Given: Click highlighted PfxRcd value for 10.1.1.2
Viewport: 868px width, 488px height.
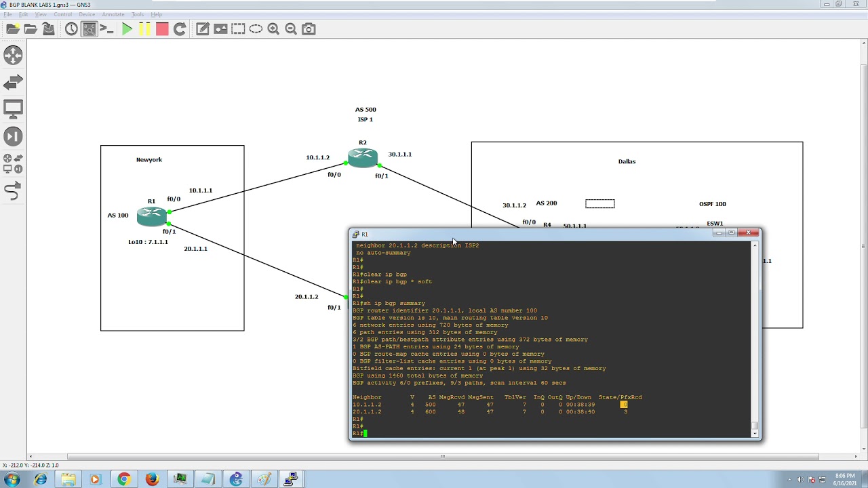Looking at the screenshot, I should point(624,405).
